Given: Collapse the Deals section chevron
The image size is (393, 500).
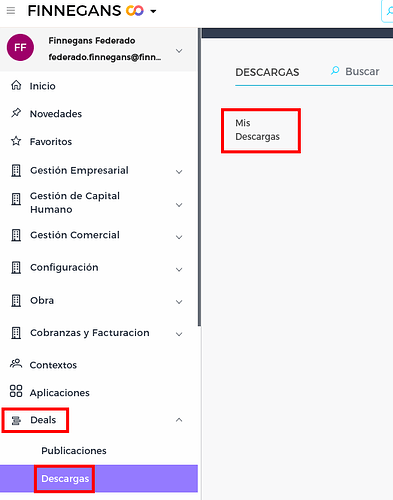Looking at the screenshot, I should tap(179, 420).
